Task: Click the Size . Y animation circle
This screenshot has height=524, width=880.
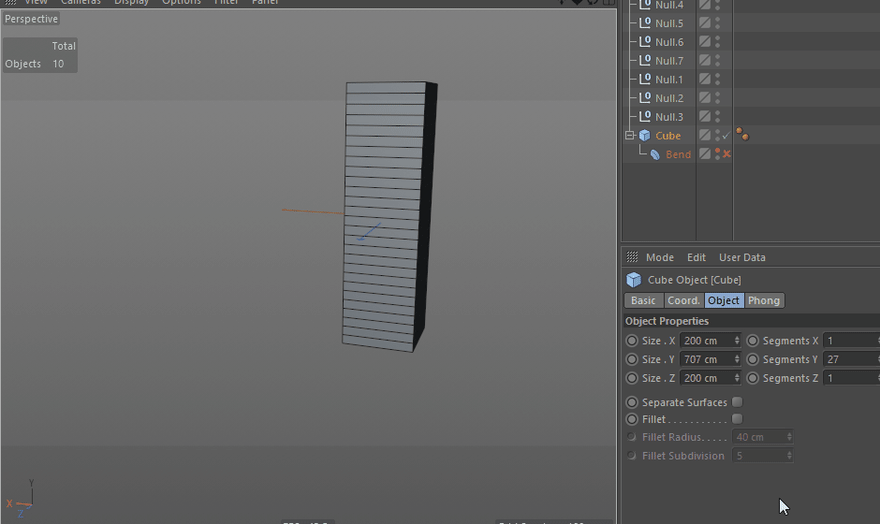Action: 632,359
